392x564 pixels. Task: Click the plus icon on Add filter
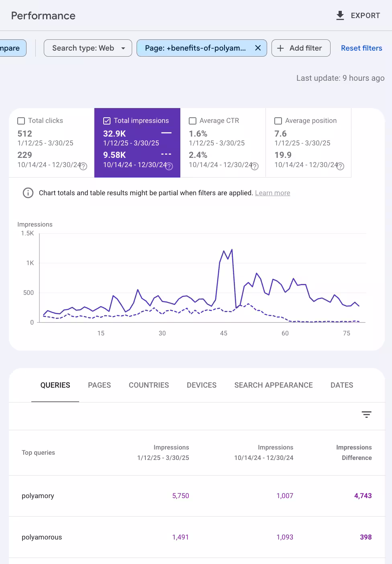(281, 48)
